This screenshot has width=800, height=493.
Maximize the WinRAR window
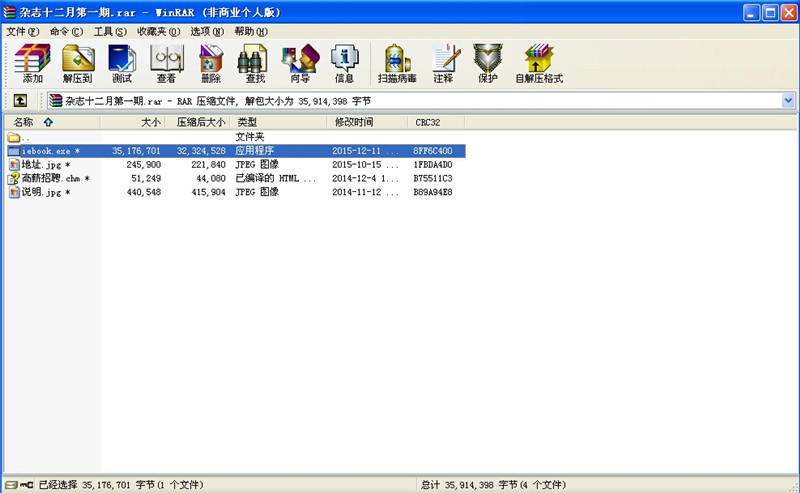pos(770,13)
